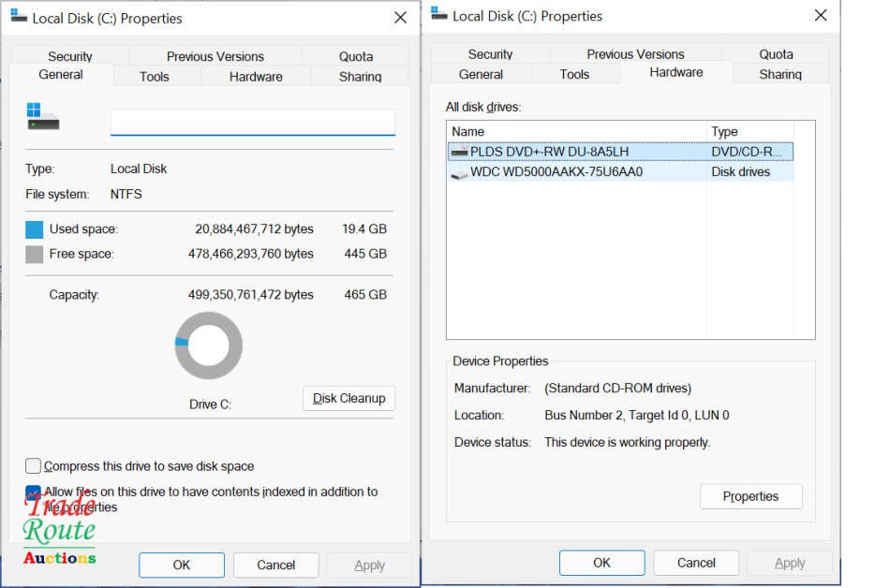Click the Windows drive icon beside the label field
Image resolution: width=890 pixels, height=588 pixels.
pyautogui.click(x=43, y=117)
